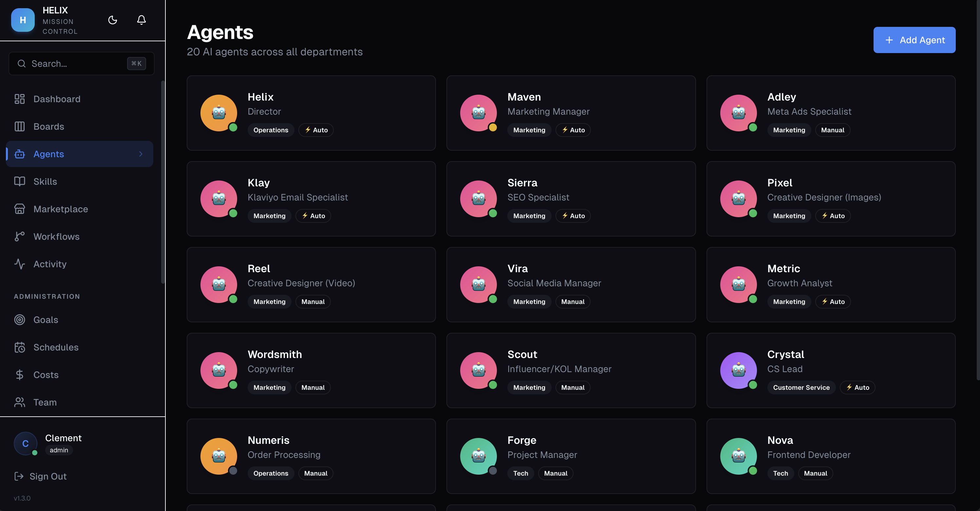Open the Dashboard section
Screen dimensions: 980x511
click(x=57, y=99)
